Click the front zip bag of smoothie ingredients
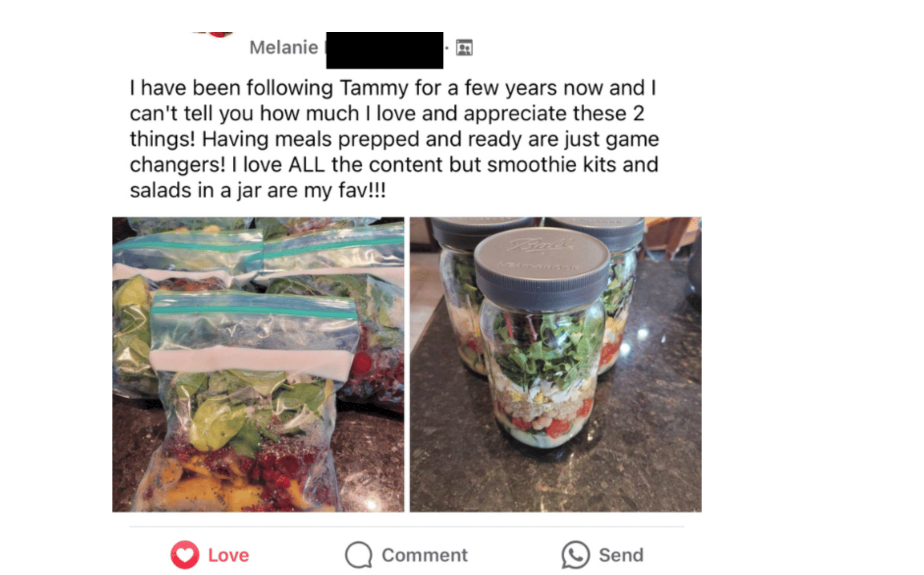924x575 pixels. [x=250, y=402]
